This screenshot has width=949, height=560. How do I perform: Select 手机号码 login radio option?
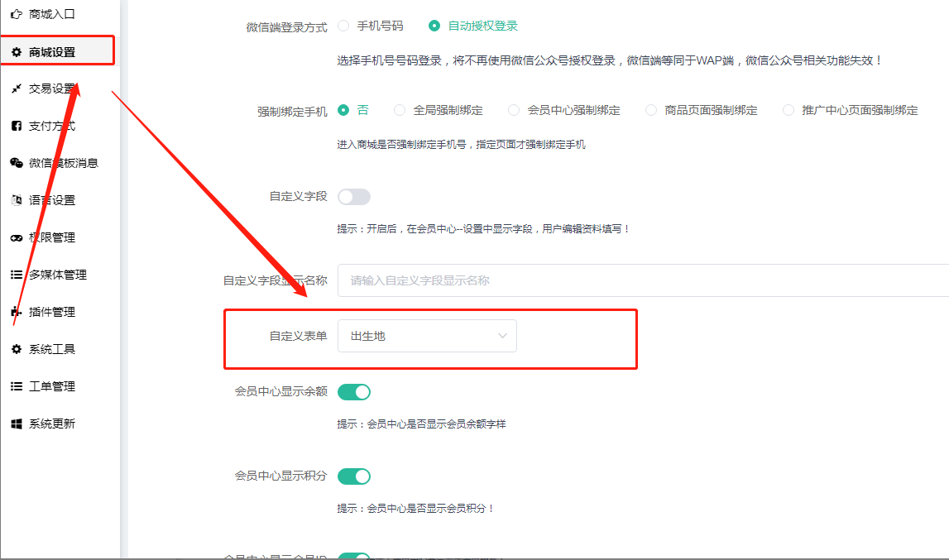click(343, 26)
